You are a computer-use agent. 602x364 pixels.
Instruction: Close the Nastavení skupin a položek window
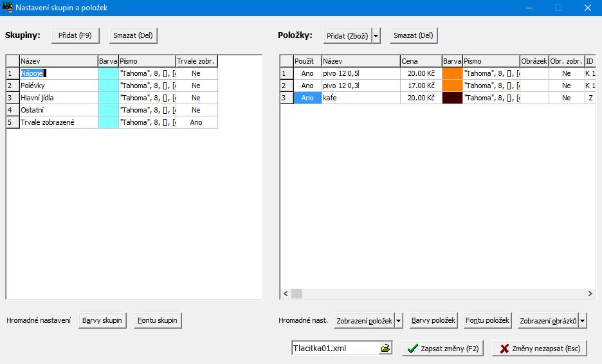[x=587, y=8]
